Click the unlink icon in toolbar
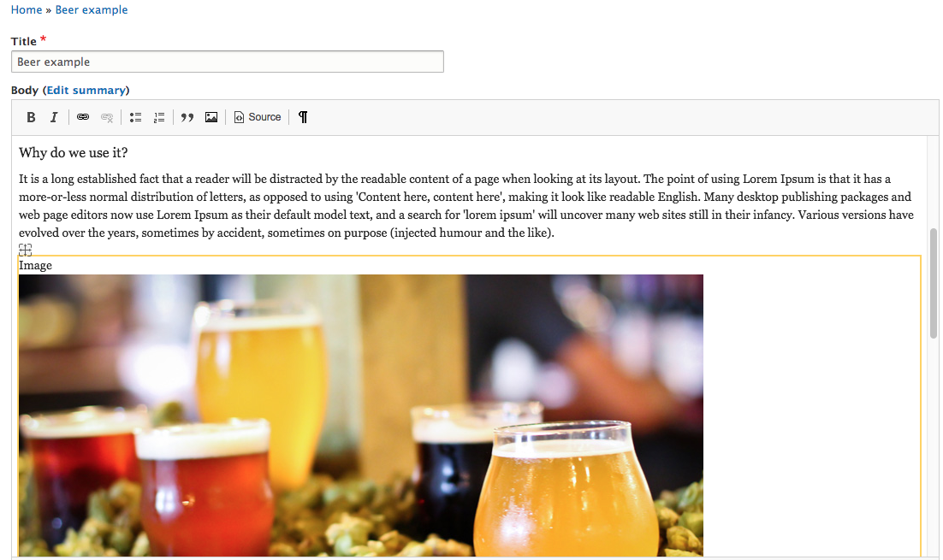943x560 pixels. coord(106,117)
